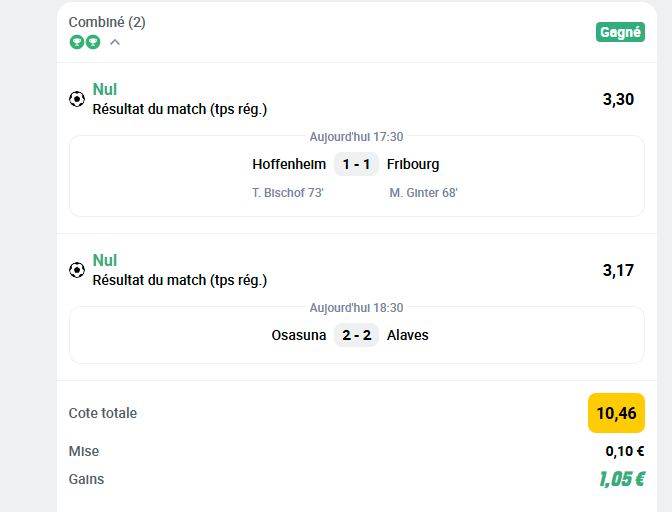Click the 2 - 2 score box
672x512 pixels.
tap(356, 335)
